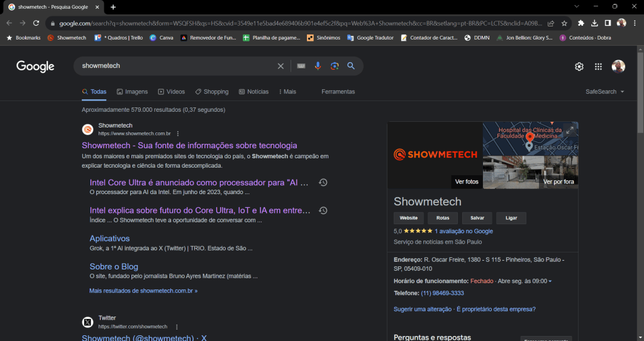Viewport: 644px width, 341px height.
Task: Open the DDMN bookmark
Action: click(477, 38)
